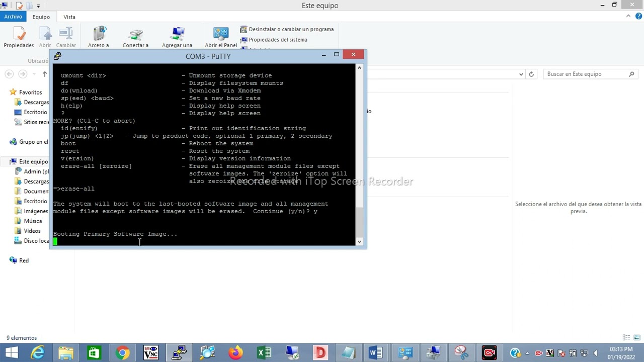Open Internet Explorer from taskbar

coord(38,352)
